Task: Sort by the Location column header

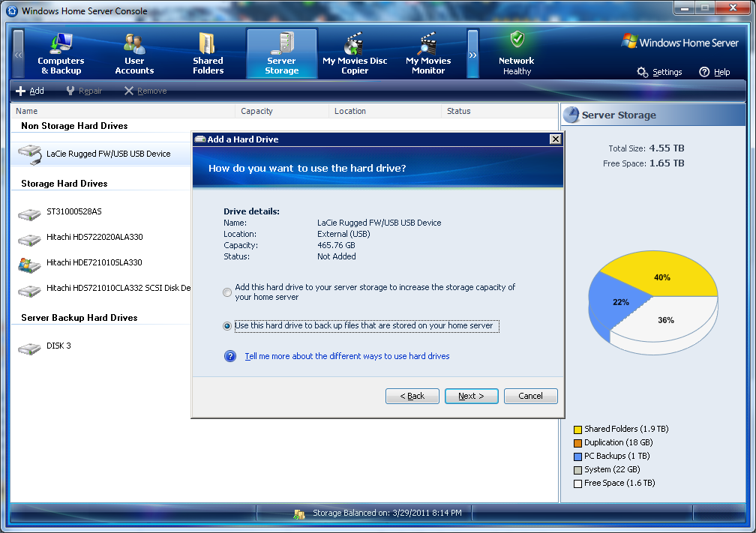Action: (x=385, y=111)
